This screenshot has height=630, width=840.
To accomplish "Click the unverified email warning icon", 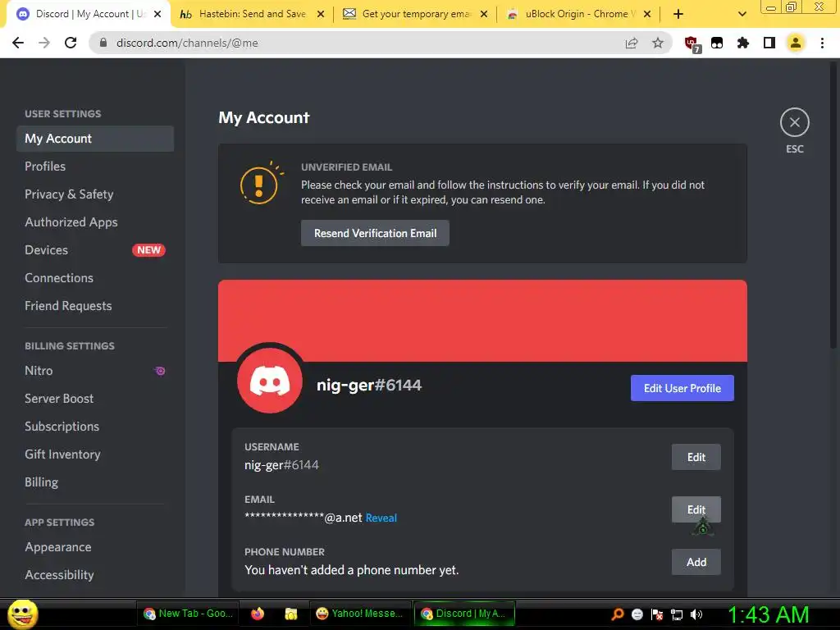I will click(260, 183).
